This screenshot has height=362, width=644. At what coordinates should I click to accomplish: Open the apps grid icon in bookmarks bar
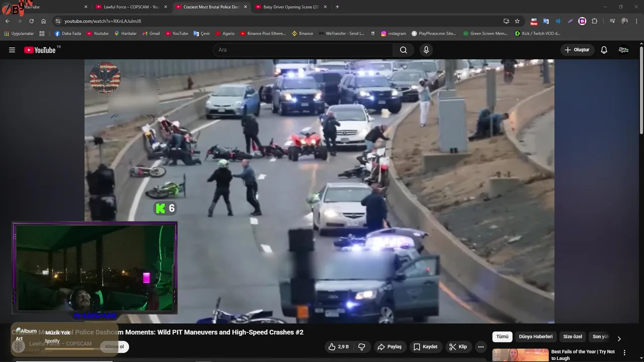(42, 34)
